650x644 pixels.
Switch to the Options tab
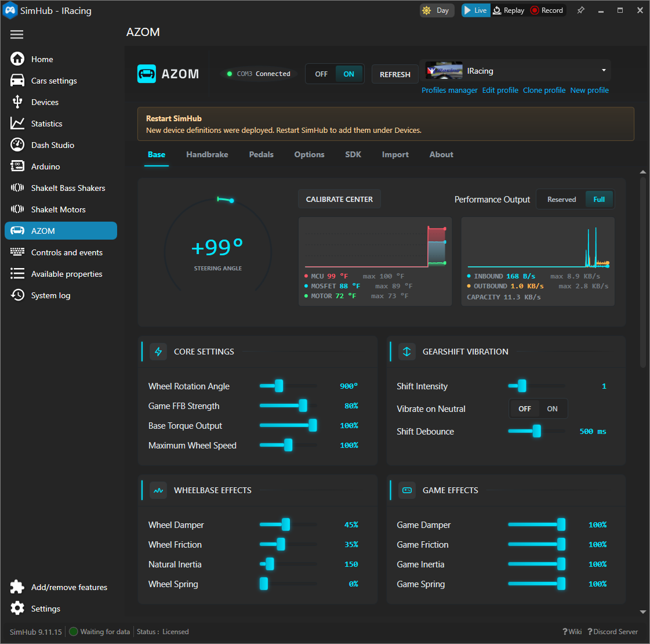pos(309,155)
